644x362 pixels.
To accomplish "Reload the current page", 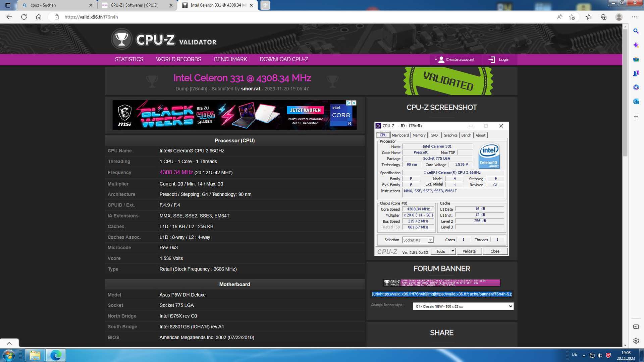I will coord(24,17).
